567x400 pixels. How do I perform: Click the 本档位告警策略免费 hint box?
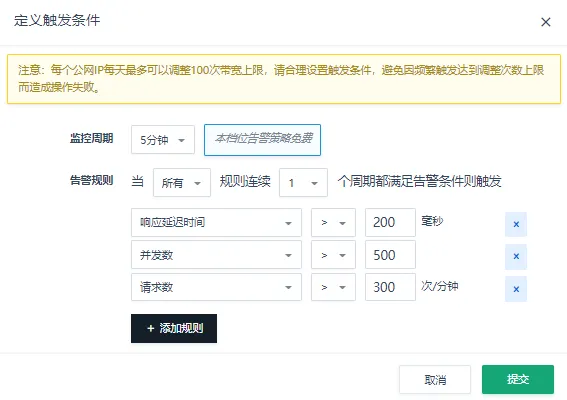[263, 140]
